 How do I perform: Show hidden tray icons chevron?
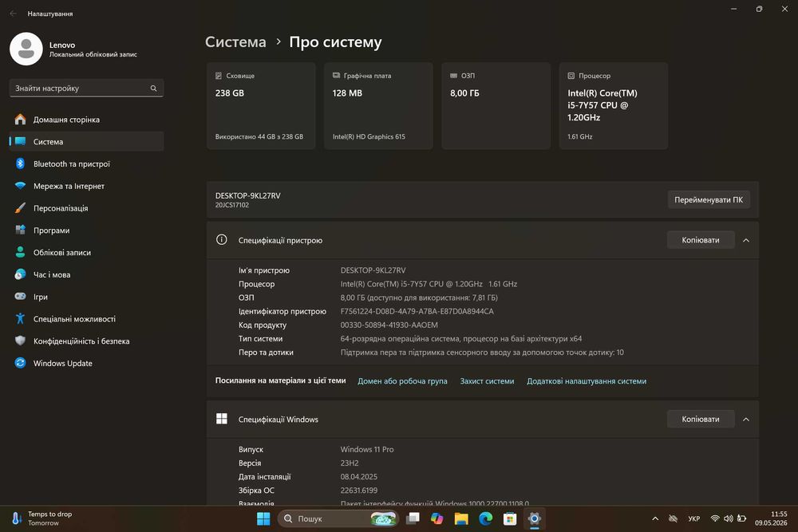(655, 518)
